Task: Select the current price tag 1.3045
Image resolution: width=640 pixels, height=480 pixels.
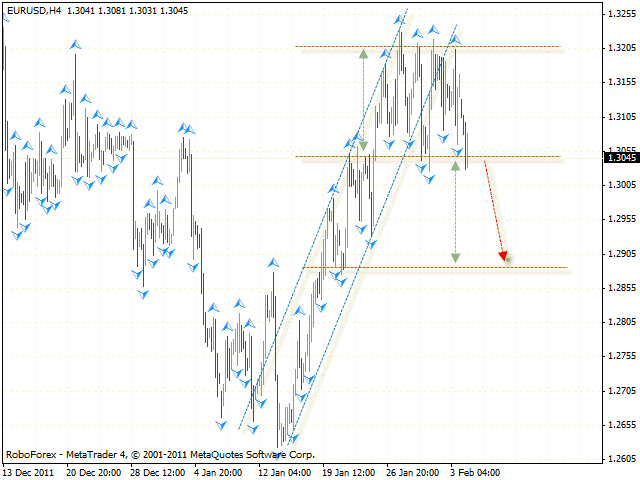Action: coord(618,157)
